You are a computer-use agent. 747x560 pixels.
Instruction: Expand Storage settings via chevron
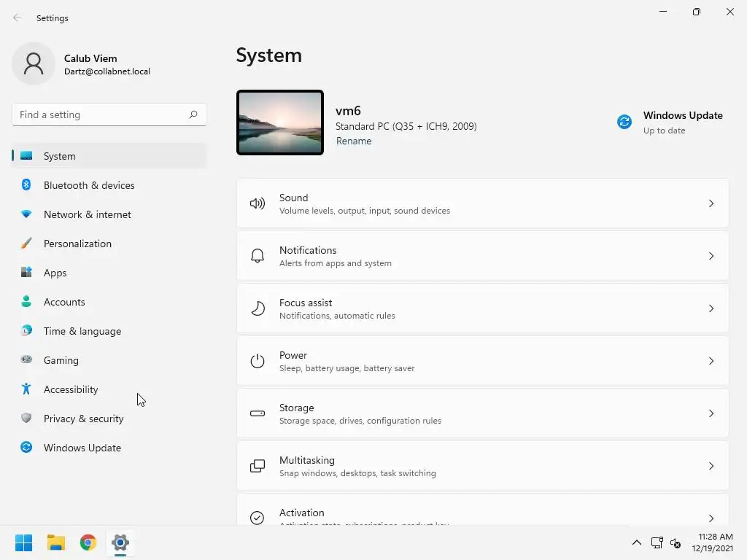point(711,413)
